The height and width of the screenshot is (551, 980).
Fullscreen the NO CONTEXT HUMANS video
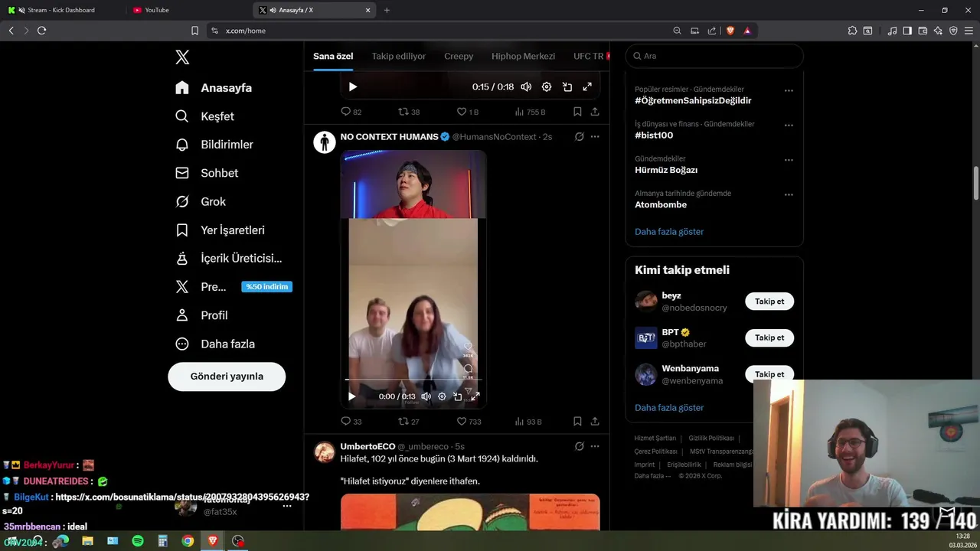[x=475, y=396]
